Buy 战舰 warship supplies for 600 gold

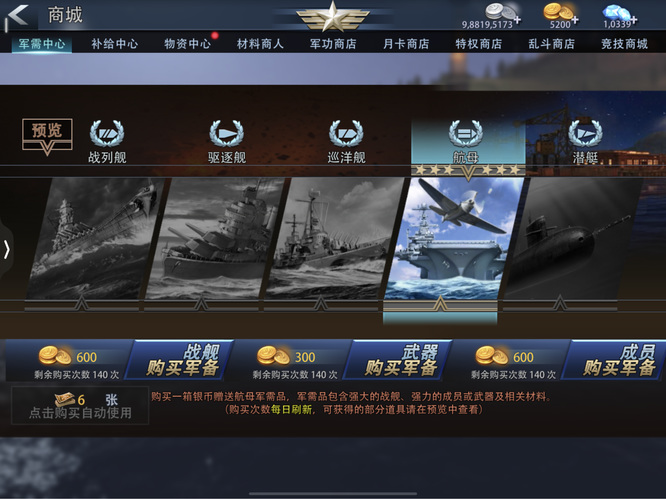(x=181, y=360)
